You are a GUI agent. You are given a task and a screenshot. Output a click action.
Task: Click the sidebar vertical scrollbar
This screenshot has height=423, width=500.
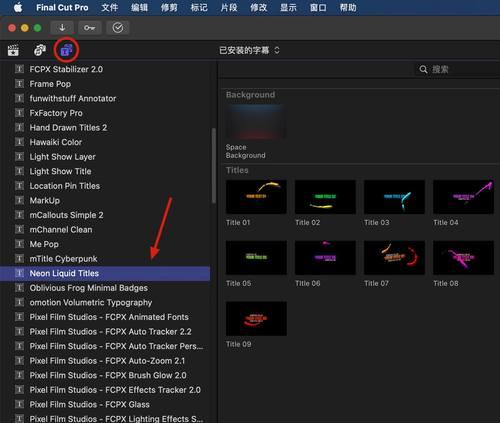(x=214, y=166)
